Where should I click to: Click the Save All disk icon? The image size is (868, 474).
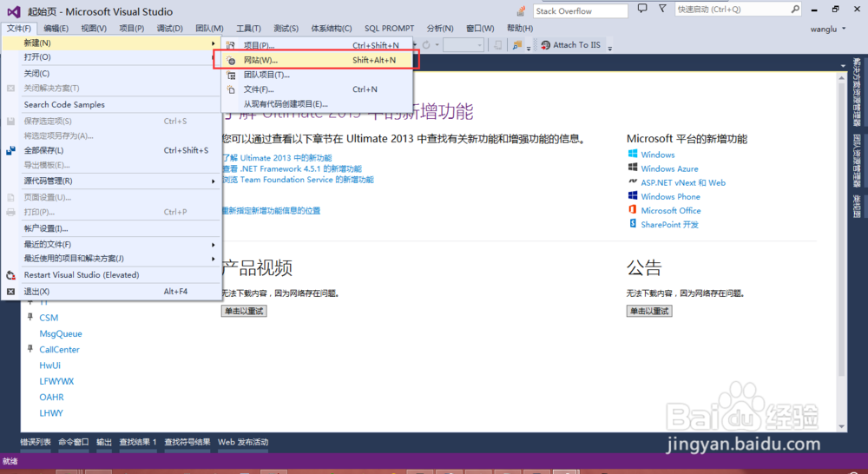tap(10, 150)
